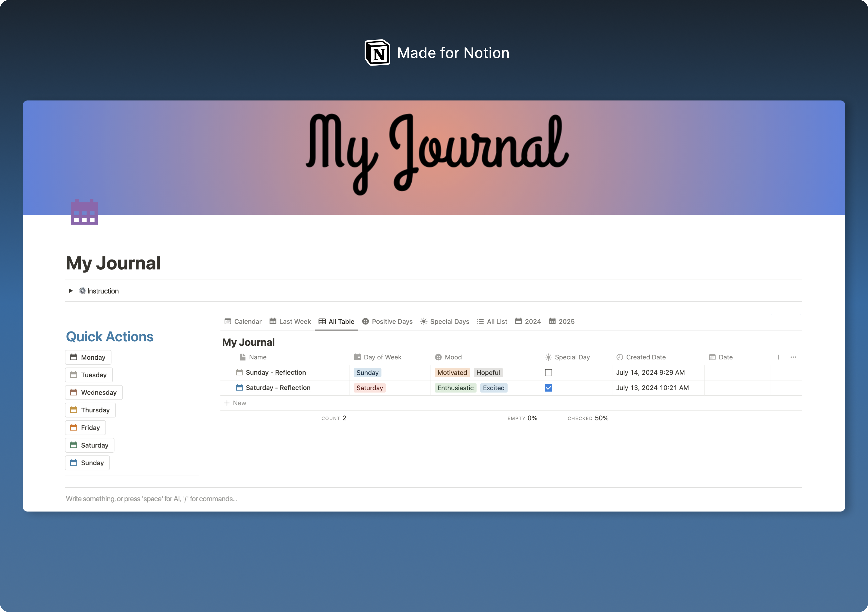Click Saturday - Reflection row calendar icon
Screen dimensions: 868x612
point(239,388)
